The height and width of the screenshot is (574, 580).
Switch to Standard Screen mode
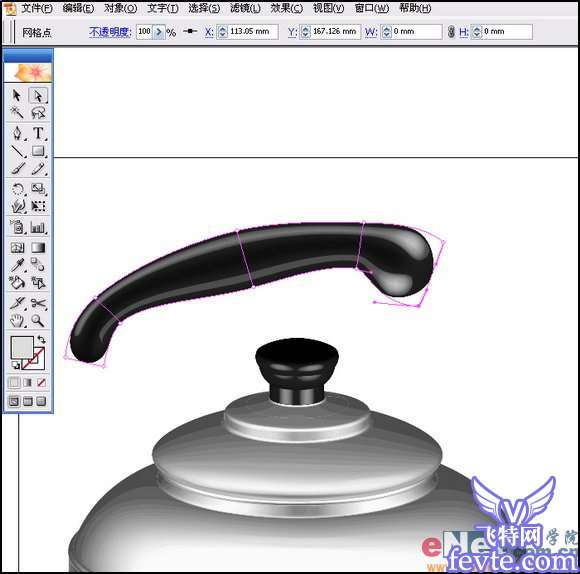pyautogui.click(x=14, y=401)
